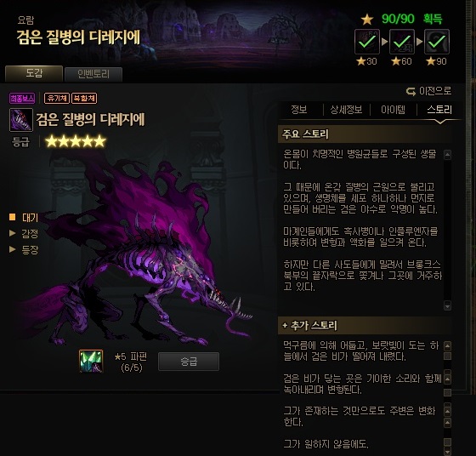Viewport: 476px width, 456px height.
Task: Click the ★90 reward icon with checkmark
Action: [437, 42]
